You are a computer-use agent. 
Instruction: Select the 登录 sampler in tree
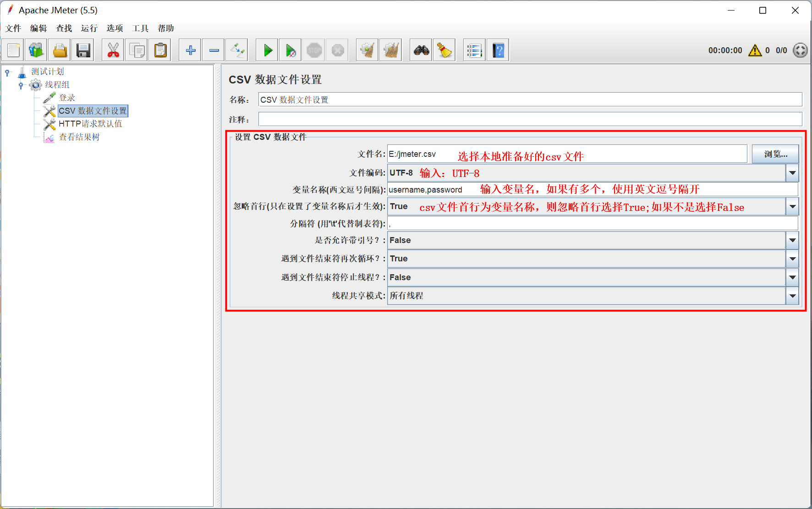click(67, 98)
